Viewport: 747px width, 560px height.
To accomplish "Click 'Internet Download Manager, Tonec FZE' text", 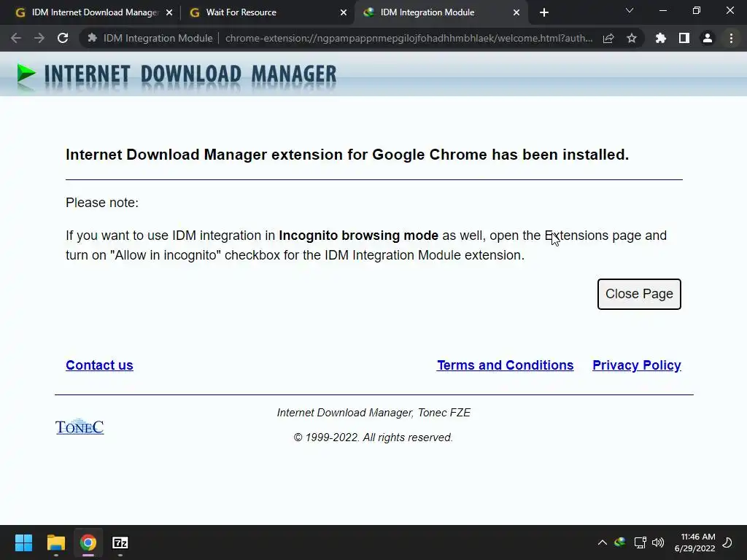I will pos(373,413).
